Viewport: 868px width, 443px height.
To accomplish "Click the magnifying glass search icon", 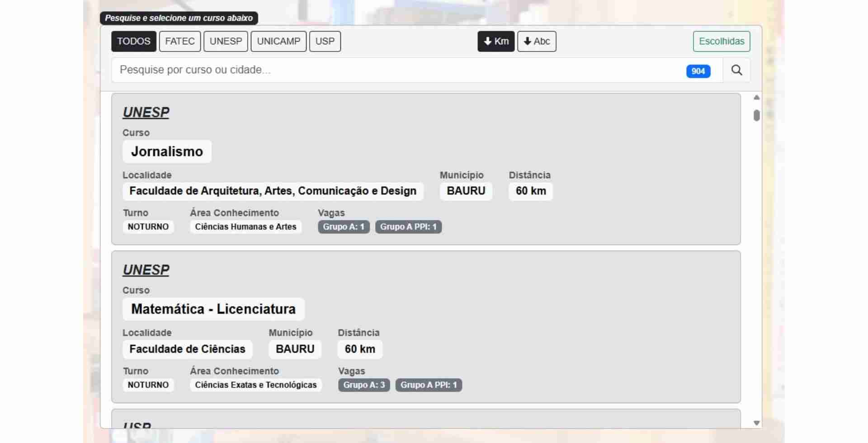I will click(x=736, y=70).
